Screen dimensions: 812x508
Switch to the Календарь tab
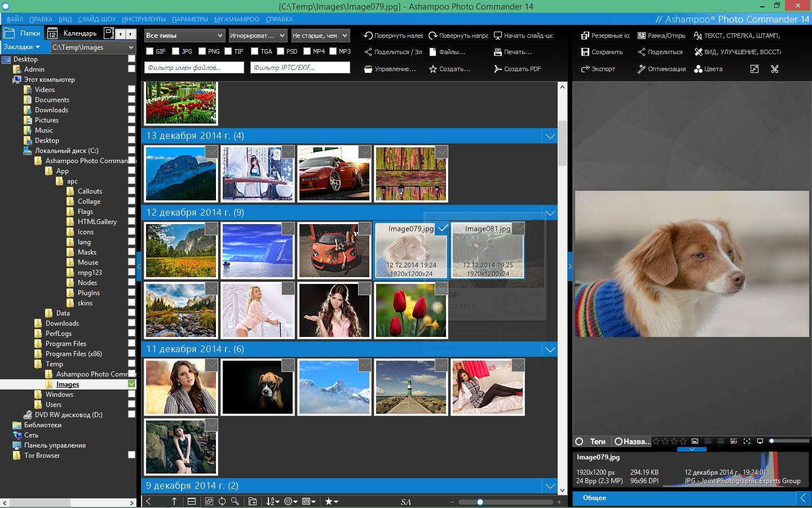pyautogui.click(x=74, y=33)
